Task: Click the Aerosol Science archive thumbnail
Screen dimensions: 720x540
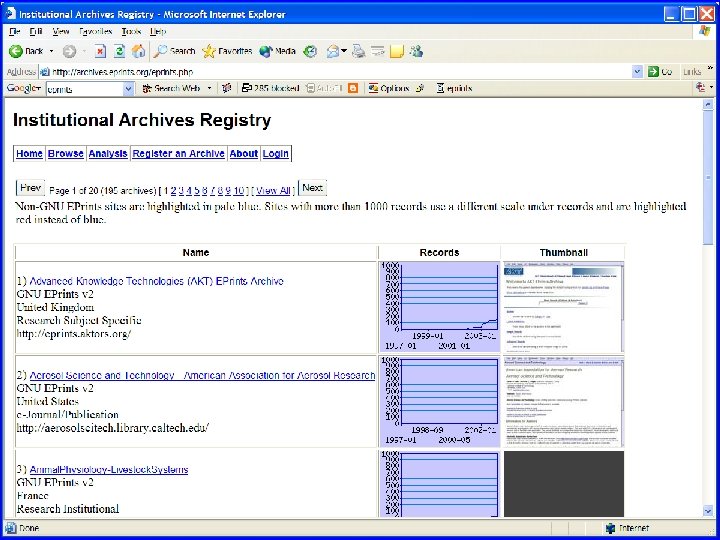Action: [x=564, y=402]
